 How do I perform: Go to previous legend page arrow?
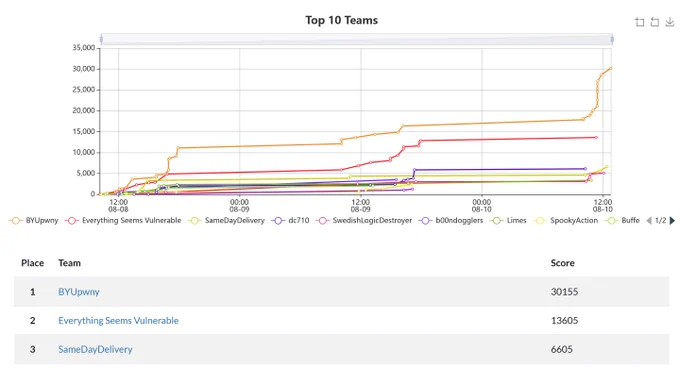[649, 221]
